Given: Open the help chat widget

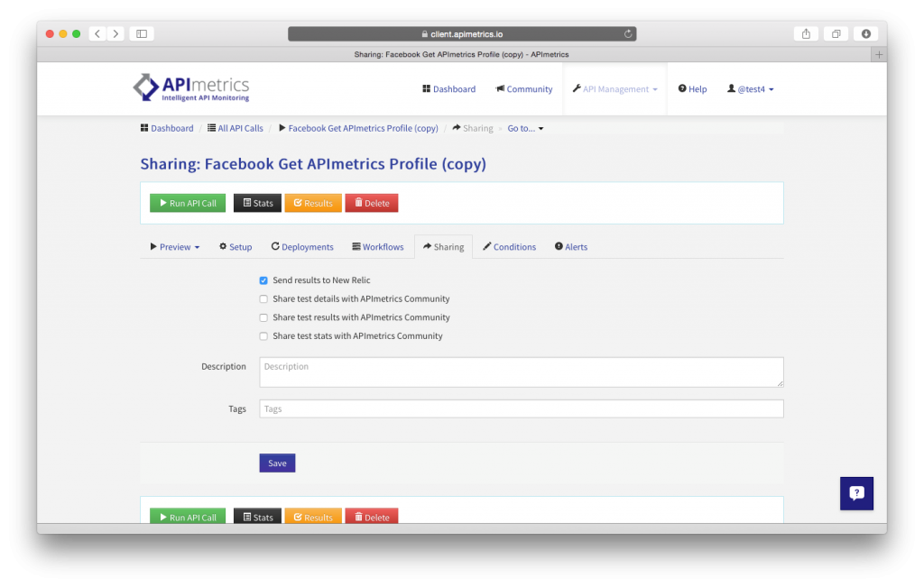Looking at the screenshot, I should point(856,493).
